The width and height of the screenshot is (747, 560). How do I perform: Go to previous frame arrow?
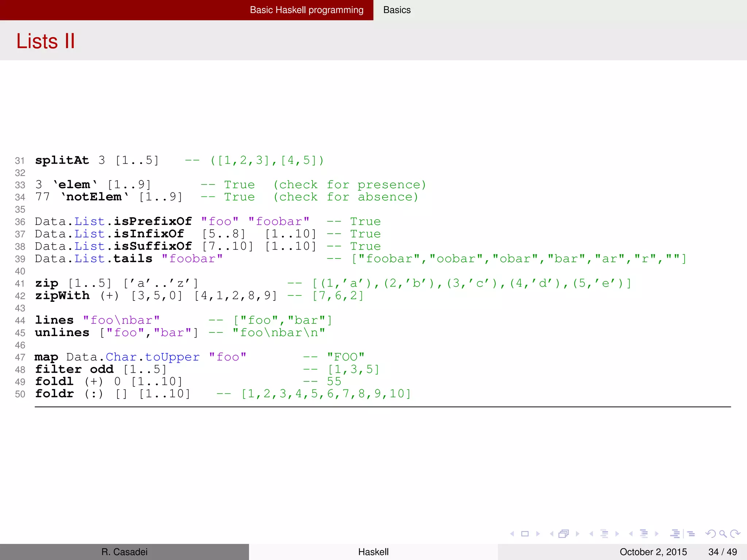tap(551, 534)
